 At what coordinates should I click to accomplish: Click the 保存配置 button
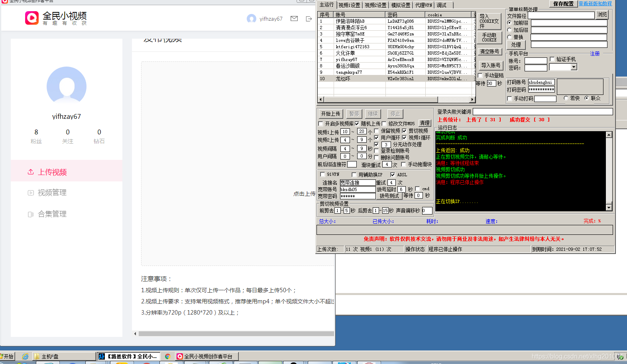pos(563,4)
